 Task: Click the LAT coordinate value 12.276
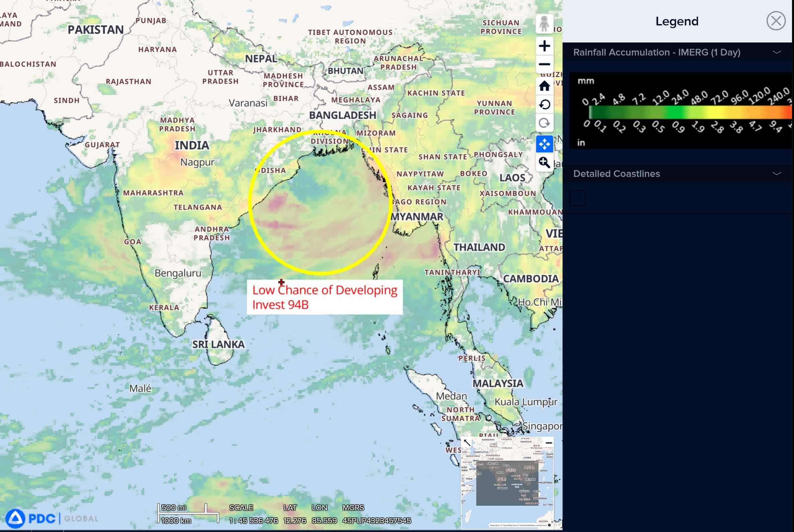[295, 521]
